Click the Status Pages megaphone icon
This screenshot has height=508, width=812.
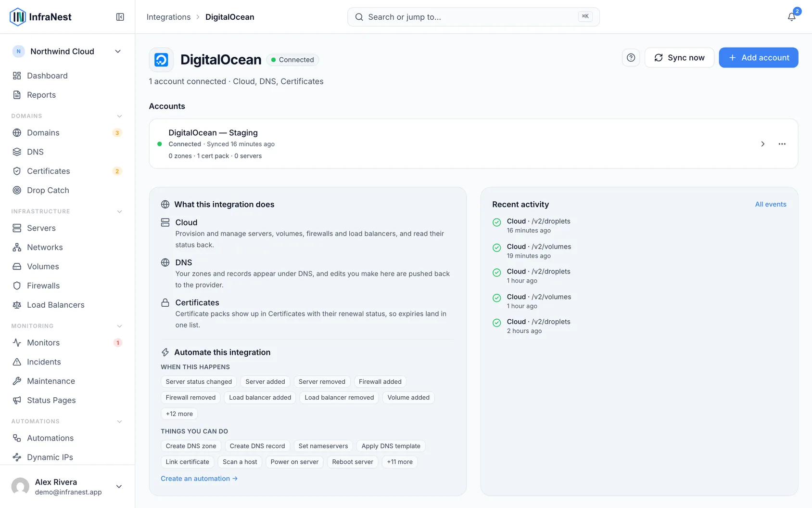pos(17,400)
